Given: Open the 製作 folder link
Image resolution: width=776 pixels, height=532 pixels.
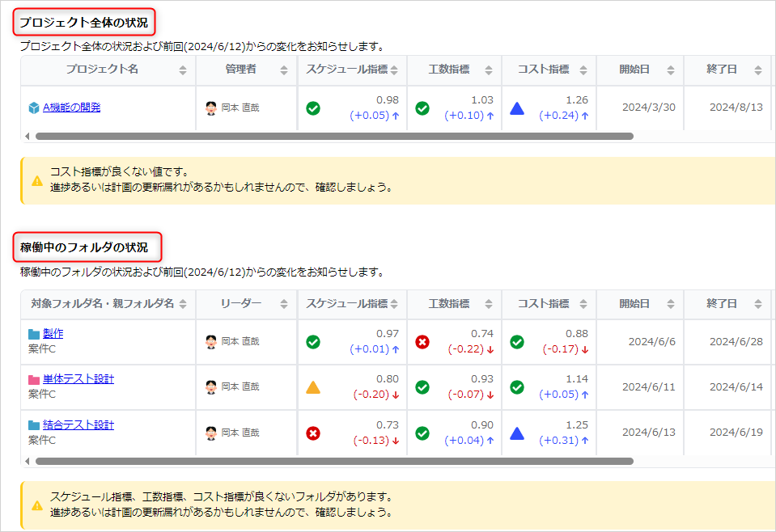Looking at the screenshot, I should tap(53, 333).
